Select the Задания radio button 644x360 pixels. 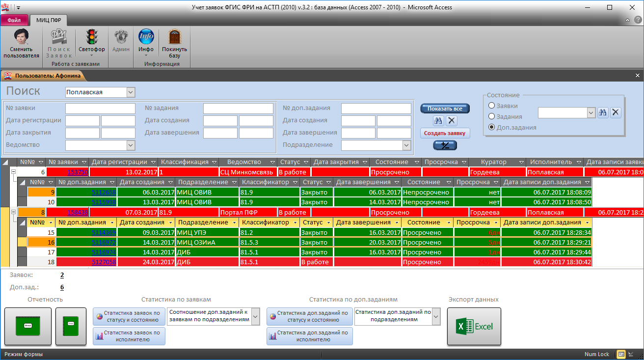pos(491,116)
